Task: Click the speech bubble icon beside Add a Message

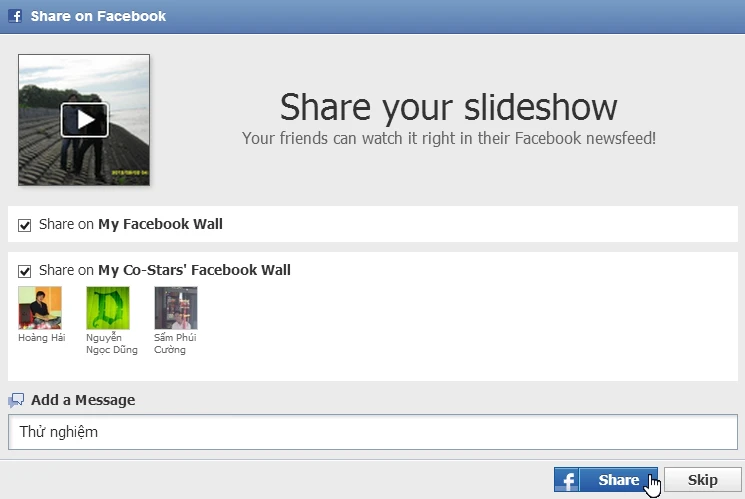Action: click(x=16, y=400)
